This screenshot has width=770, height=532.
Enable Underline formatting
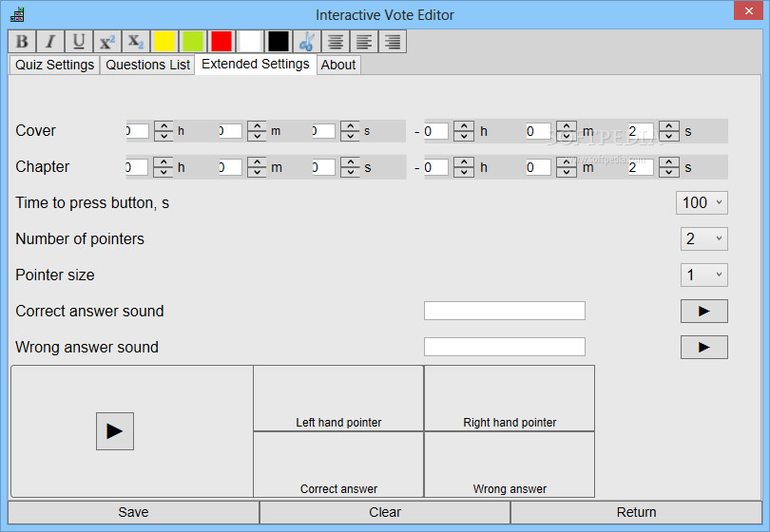pos(79,41)
